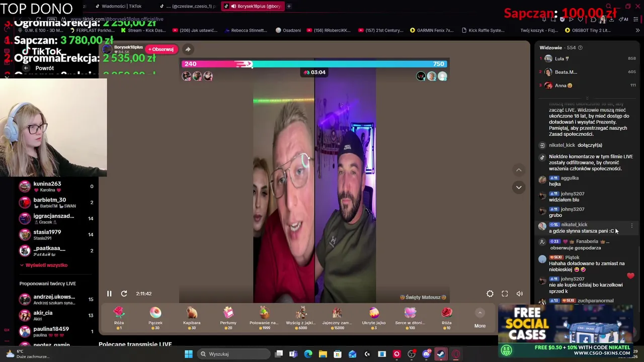Click the Święty Mateusz label

point(423,297)
